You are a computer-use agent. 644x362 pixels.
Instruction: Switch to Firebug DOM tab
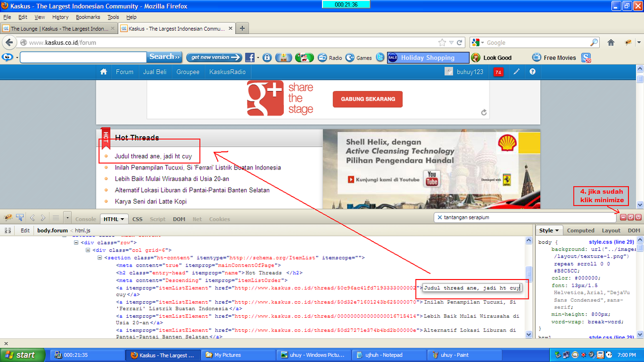179,219
